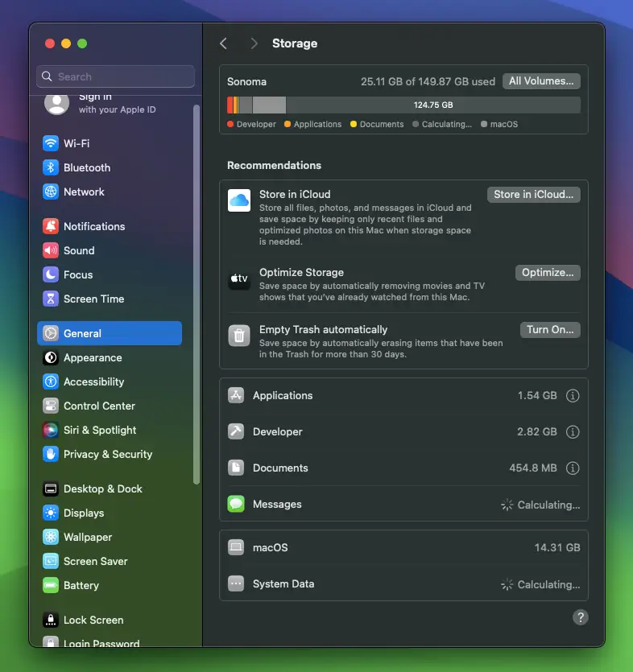
Task: Open the Focus moon icon
Action: pyautogui.click(x=51, y=274)
